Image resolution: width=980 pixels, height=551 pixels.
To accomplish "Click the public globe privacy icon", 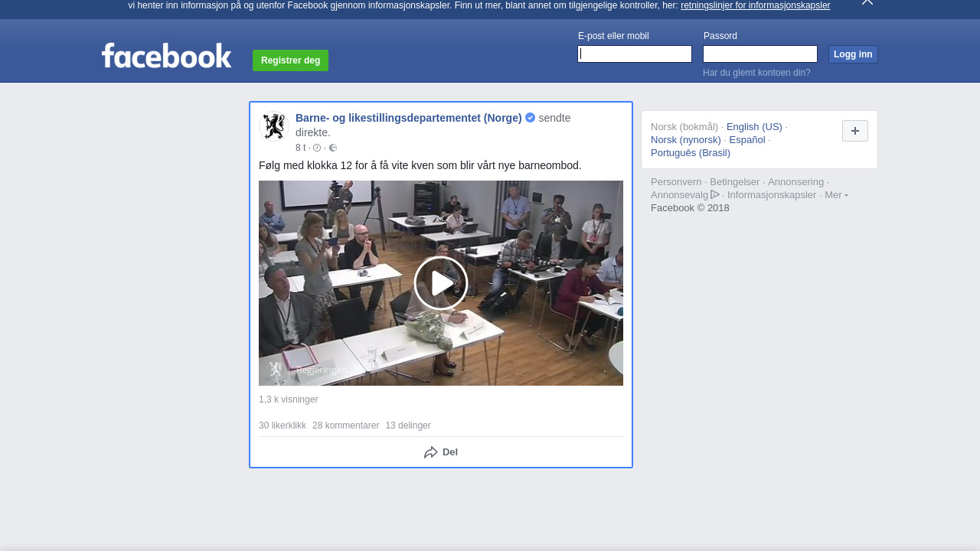I will [333, 148].
